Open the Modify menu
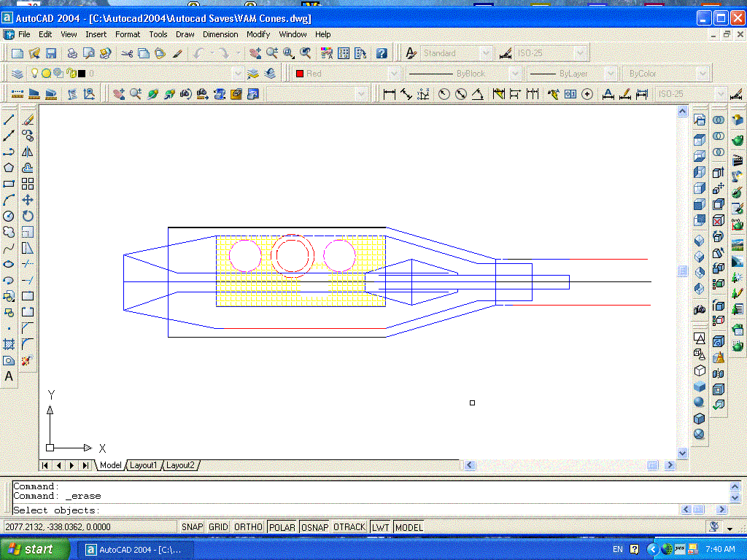 coord(258,34)
